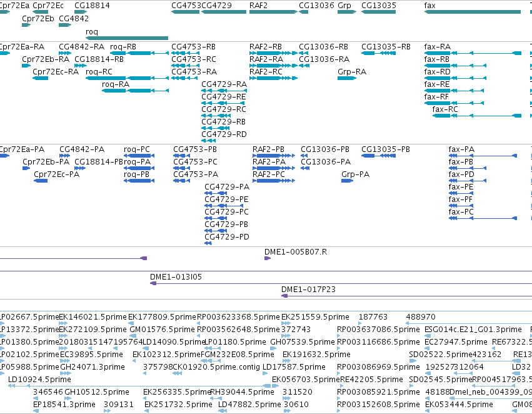Click the CG18814 gene label
Screen dimensions: 532x414
(x=92, y=6)
